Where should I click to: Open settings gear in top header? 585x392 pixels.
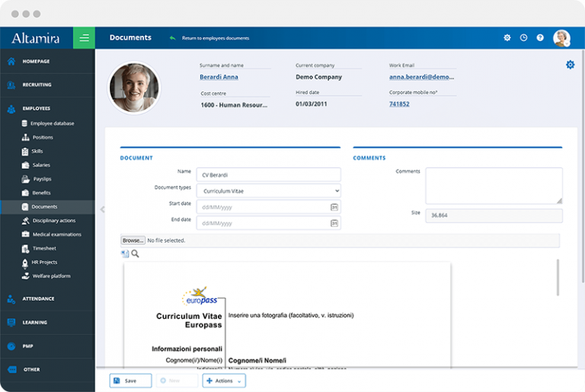[x=507, y=37]
